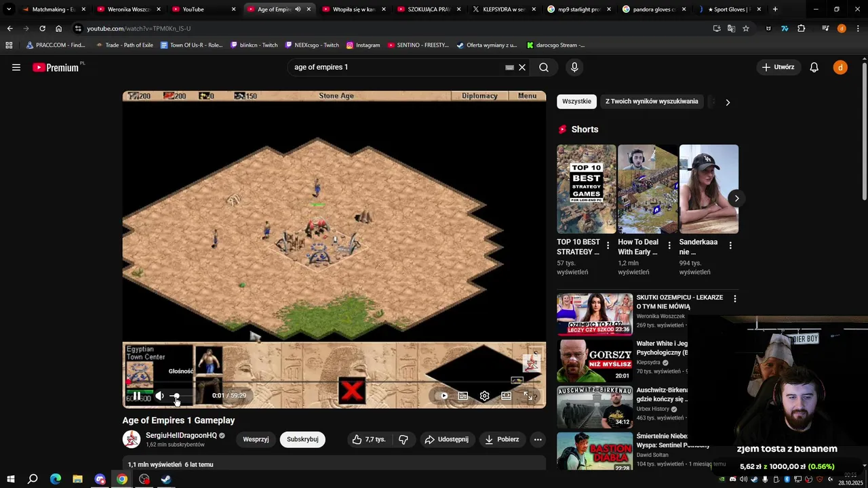
Task: Open options for the How To Deal With Early short
Action: [x=669, y=245]
